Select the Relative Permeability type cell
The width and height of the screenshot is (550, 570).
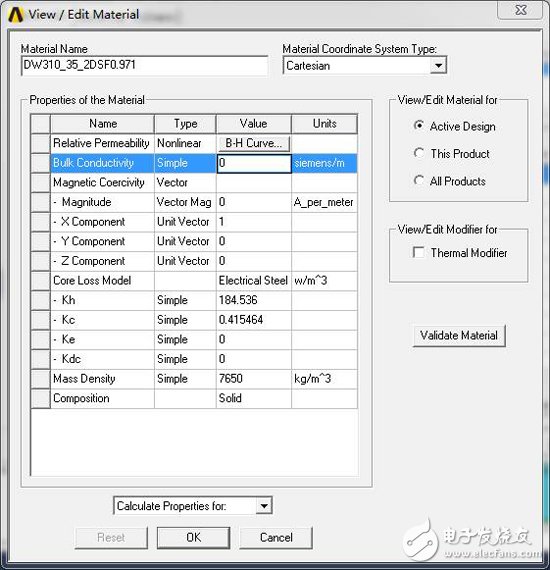pyautogui.click(x=185, y=143)
